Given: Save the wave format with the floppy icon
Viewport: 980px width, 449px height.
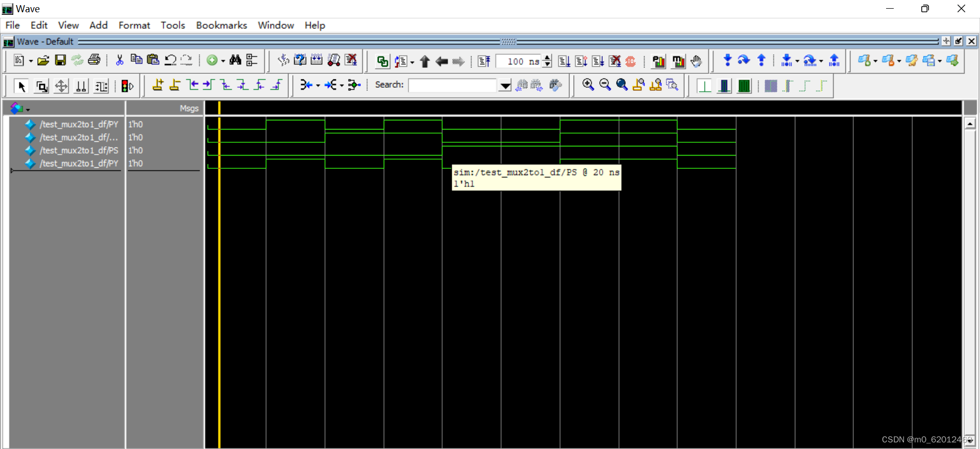Looking at the screenshot, I should pos(60,61).
